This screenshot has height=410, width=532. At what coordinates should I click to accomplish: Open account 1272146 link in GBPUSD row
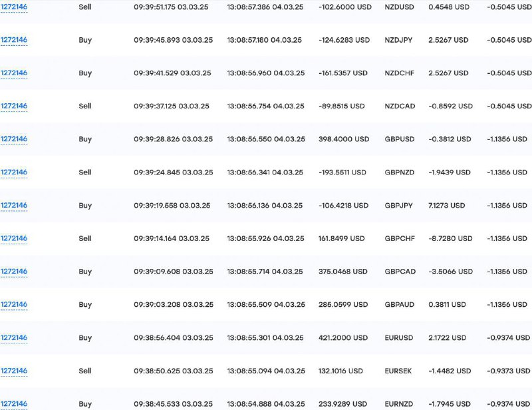[x=14, y=139]
